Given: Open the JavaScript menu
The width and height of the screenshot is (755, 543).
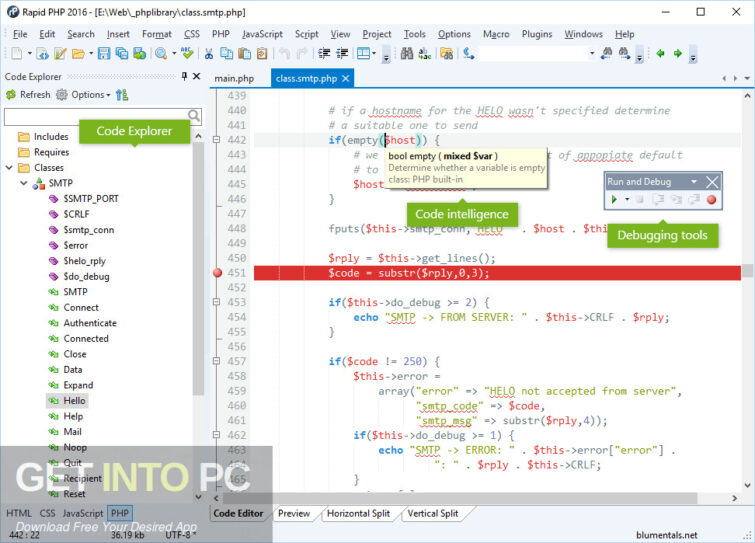Looking at the screenshot, I should tap(262, 34).
